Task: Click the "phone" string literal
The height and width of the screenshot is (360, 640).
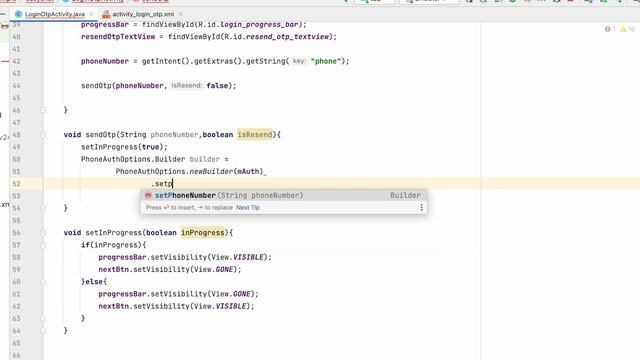Action: click(x=326, y=61)
